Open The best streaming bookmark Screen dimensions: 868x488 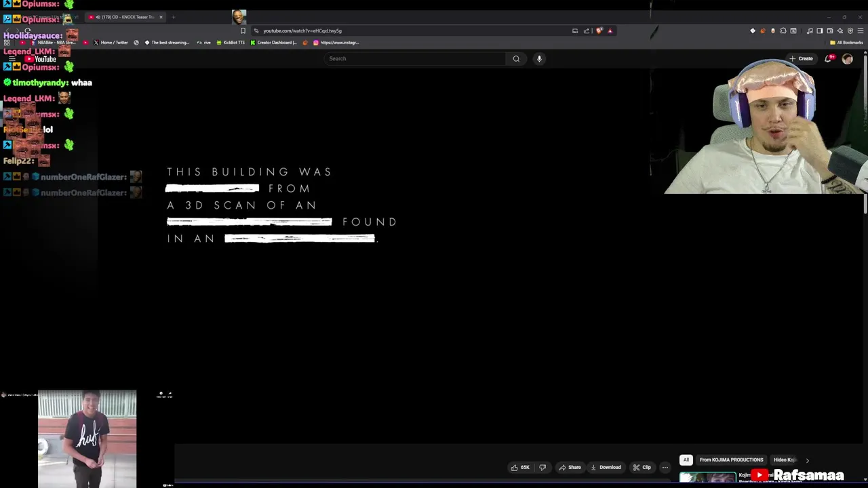pyautogui.click(x=167, y=43)
